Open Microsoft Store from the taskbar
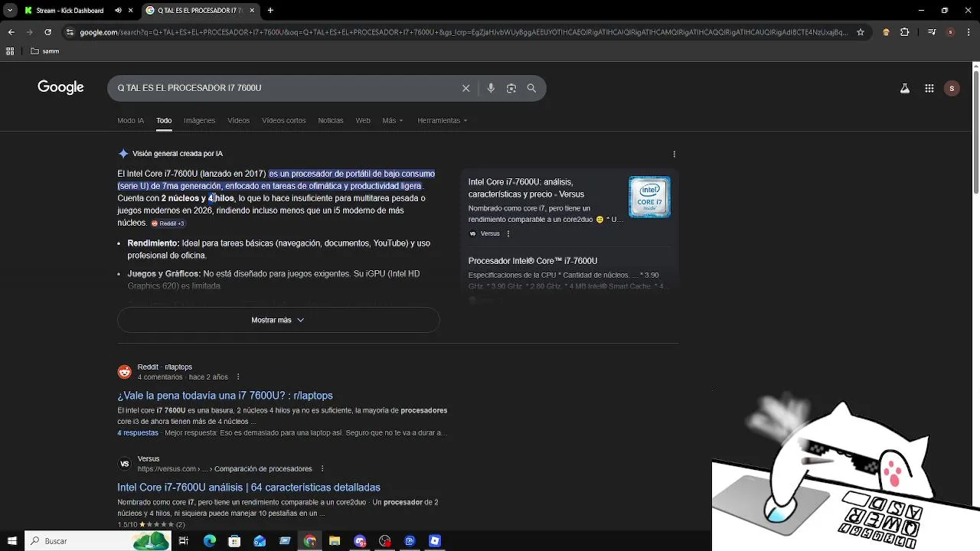The height and width of the screenshot is (551, 980). (x=234, y=541)
